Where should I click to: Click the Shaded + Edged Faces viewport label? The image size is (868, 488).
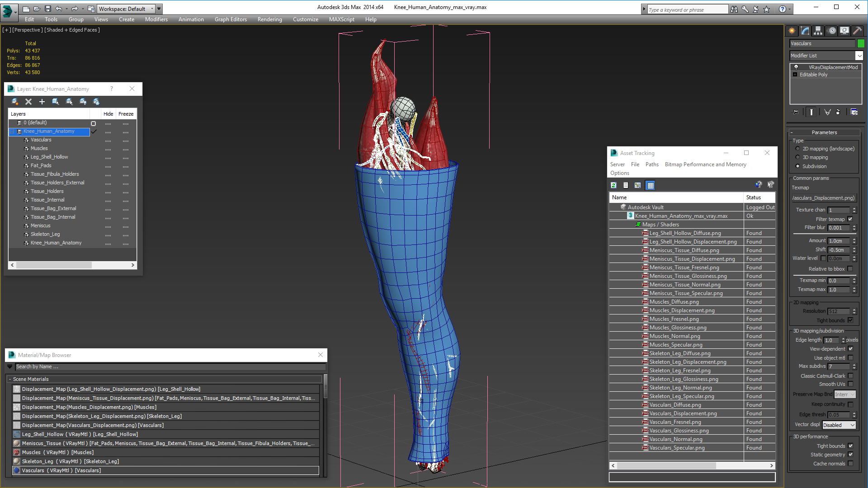click(72, 30)
